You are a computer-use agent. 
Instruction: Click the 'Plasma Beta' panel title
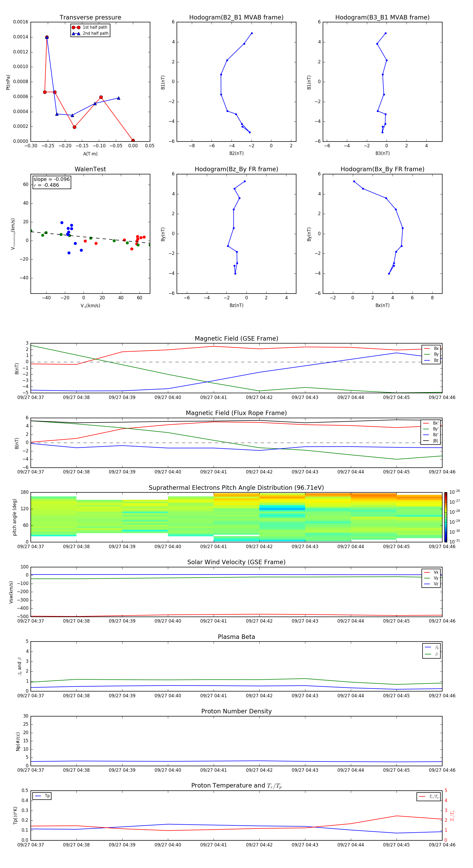click(236, 637)
